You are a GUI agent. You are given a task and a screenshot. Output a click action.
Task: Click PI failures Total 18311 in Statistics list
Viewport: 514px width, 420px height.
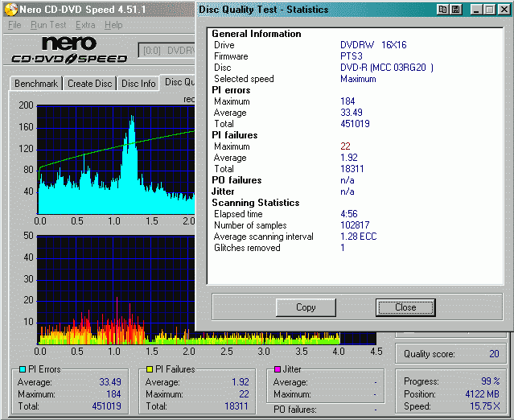pyautogui.click(x=352, y=169)
